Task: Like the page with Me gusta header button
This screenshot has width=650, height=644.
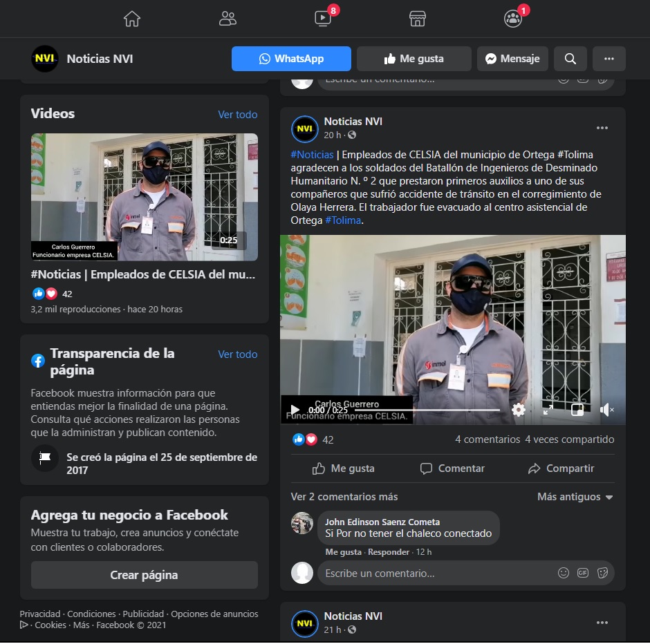Action: tap(414, 59)
